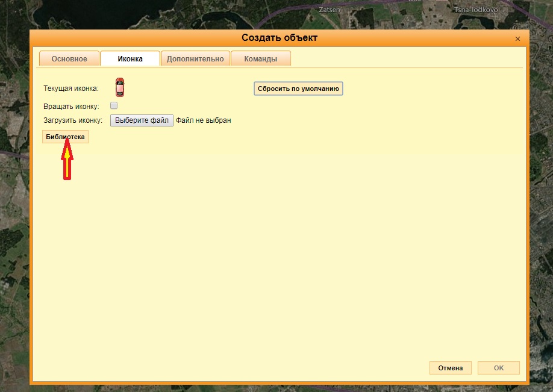Open the Дополнительно tab

click(195, 59)
